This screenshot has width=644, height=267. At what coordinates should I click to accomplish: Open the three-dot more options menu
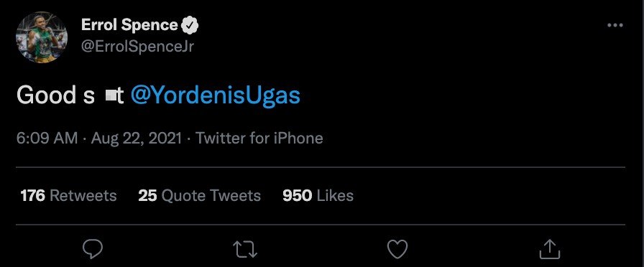tap(615, 25)
